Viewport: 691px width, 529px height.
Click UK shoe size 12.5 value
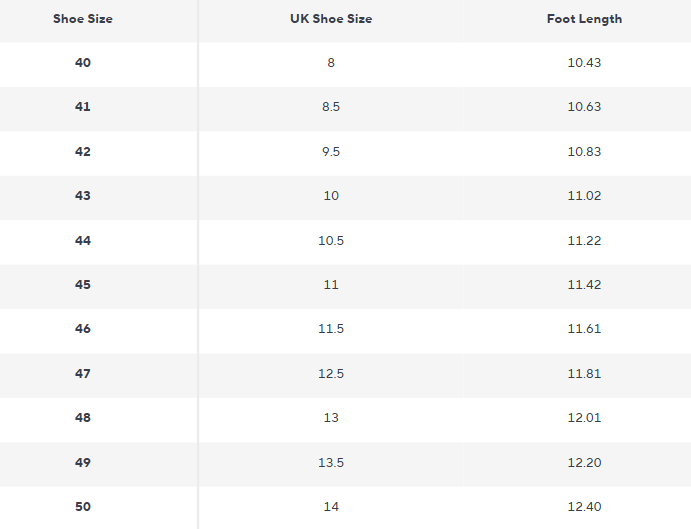pos(331,374)
